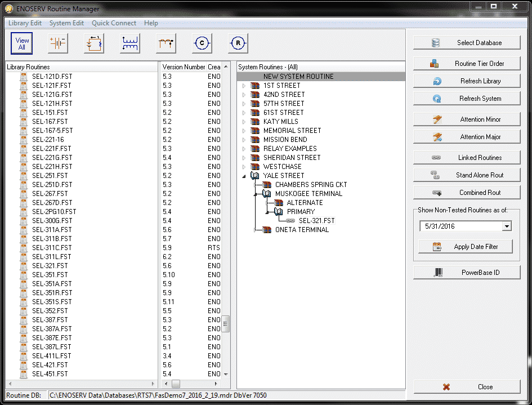Collapse the YALE STREET tree node
This screenshot has height=405, width=532.
244,176
